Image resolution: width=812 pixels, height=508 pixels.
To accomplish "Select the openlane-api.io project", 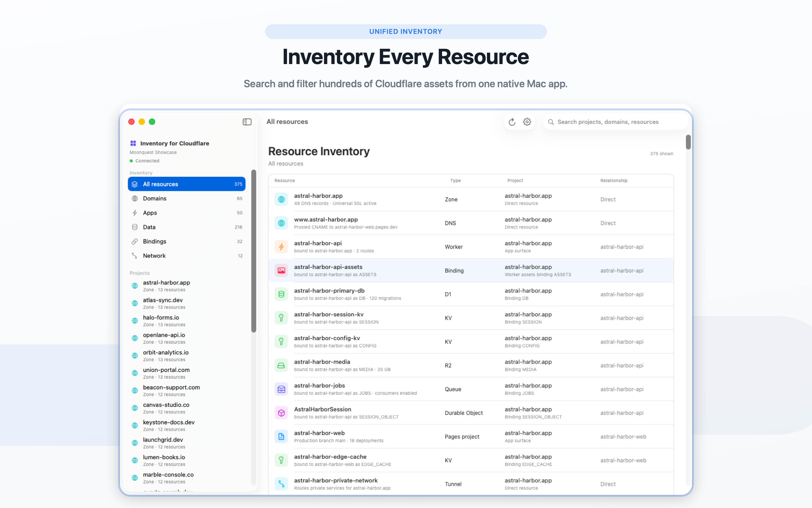I will [187, 338].
